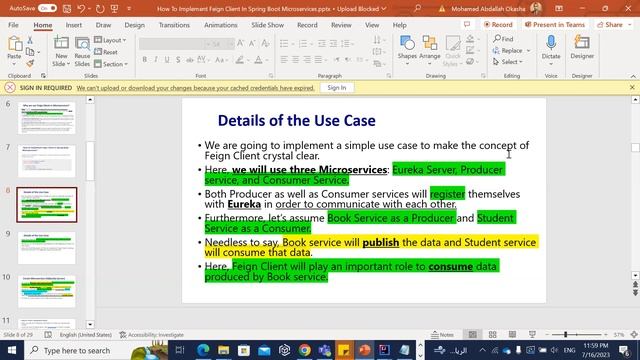Viewport: 640px width, 360px height.
Task: Toggle the Notes pane
Action: pyautogui.click(x=442, y=335)
